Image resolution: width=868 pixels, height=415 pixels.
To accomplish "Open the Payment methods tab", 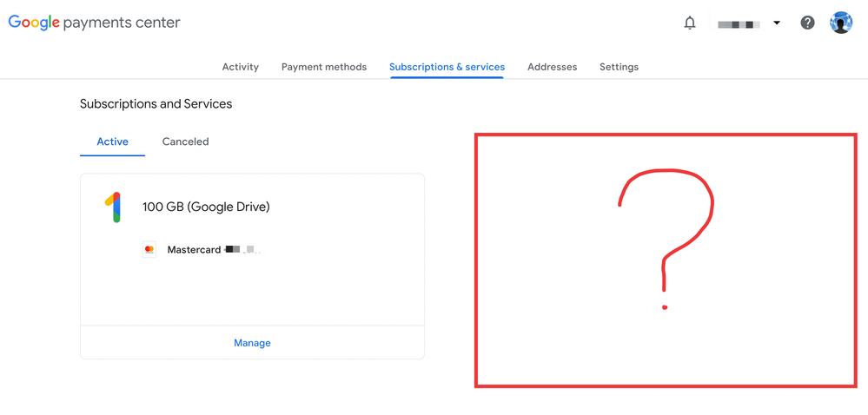I will pos(324,67).
